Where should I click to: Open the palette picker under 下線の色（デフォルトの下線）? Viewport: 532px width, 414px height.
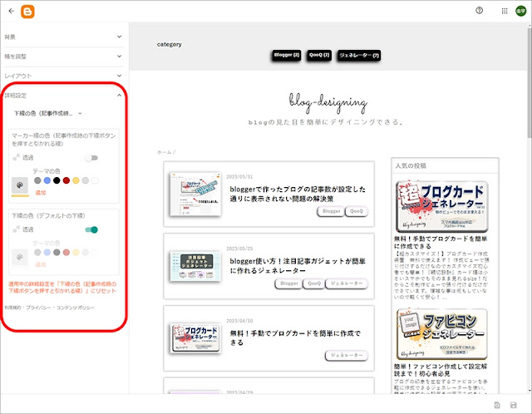[20, 257]
